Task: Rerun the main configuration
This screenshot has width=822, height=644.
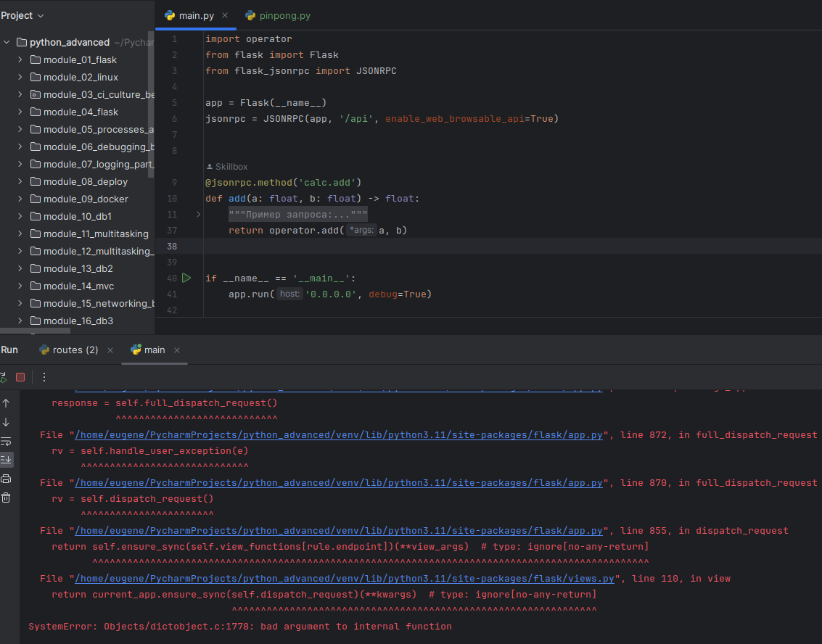Action: 3,377
